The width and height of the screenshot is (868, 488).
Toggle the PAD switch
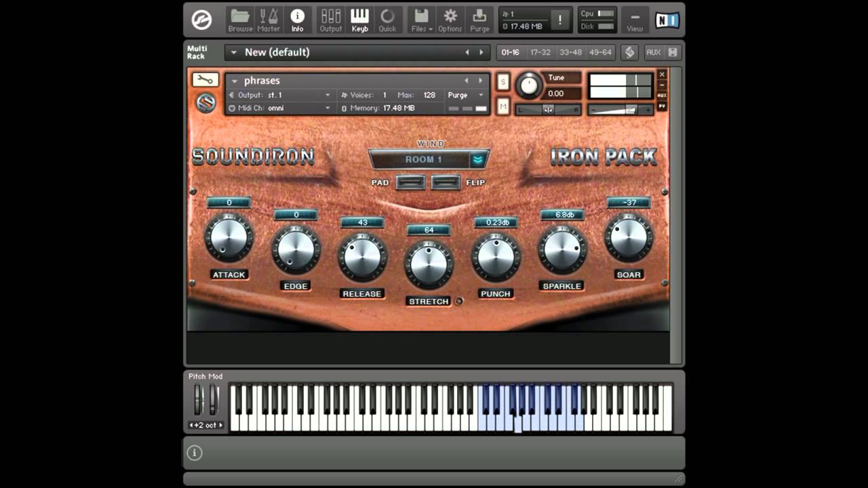click(410, 182)
